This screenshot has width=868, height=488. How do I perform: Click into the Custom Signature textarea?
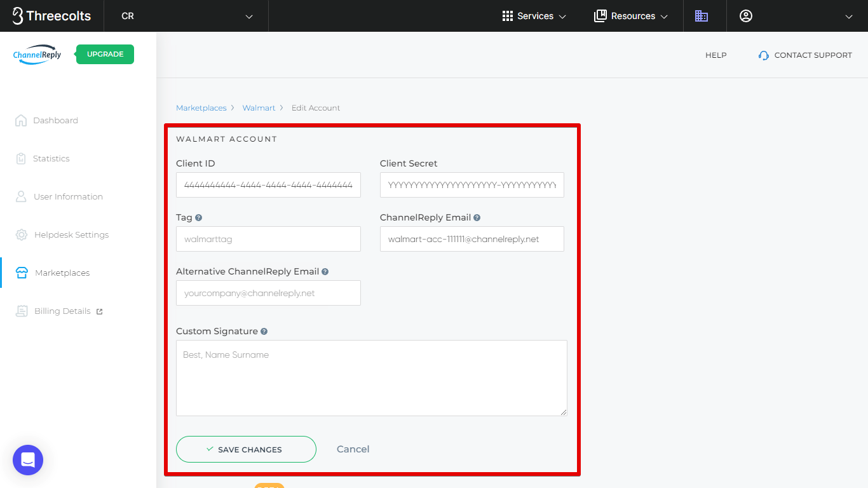point(372,378)
